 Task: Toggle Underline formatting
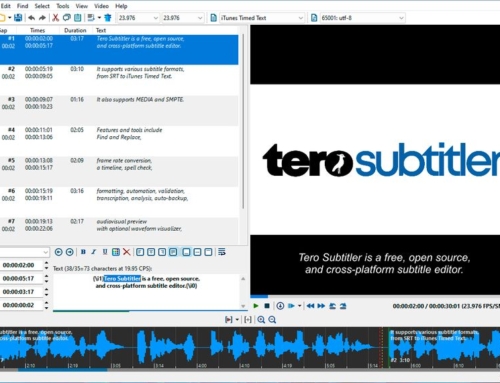pyautogui.click(x=105, y=252)
